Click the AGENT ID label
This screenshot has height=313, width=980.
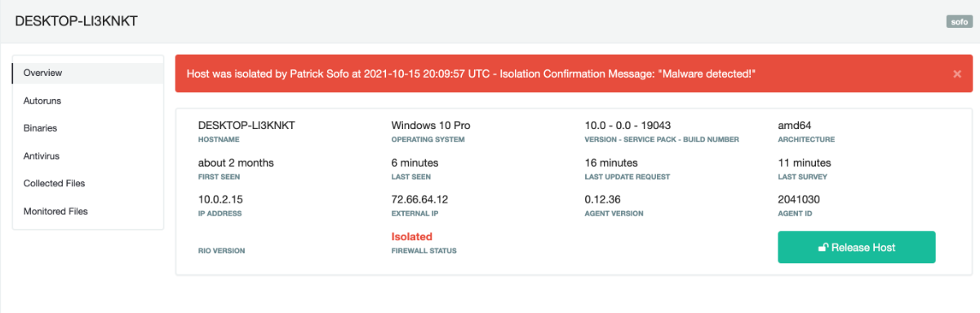tap(795, 213)
